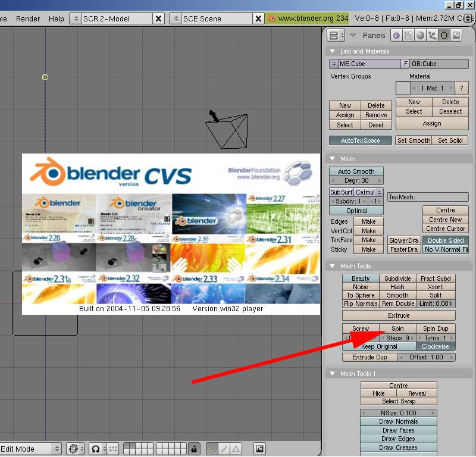Enable face select mode (triangle icon)
The height and width of the screenshot is (457, 476).
236,449
